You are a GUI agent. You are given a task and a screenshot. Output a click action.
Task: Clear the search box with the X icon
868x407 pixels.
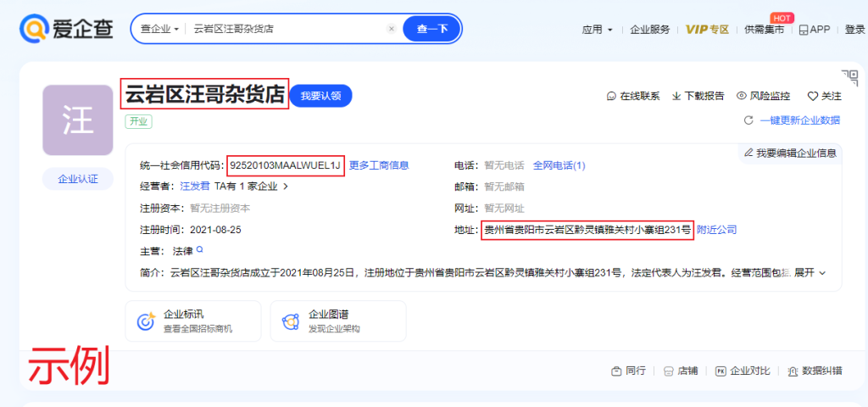[391, 29]
